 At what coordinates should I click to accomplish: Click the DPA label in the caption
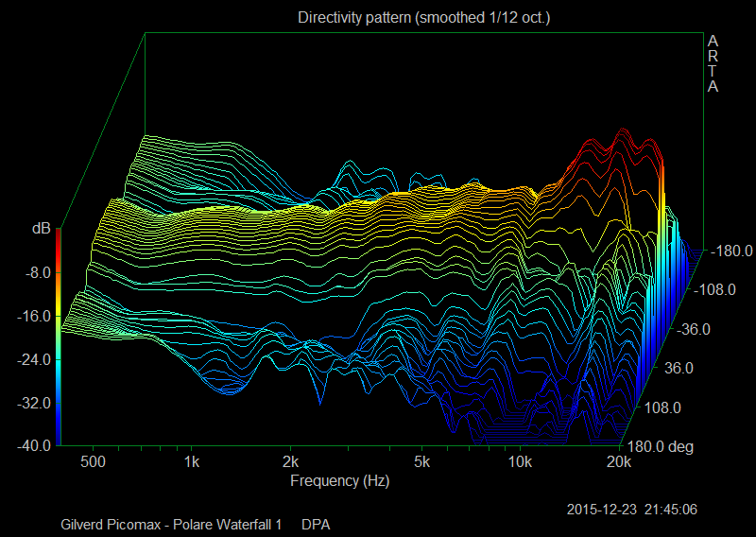coord(316,525)
